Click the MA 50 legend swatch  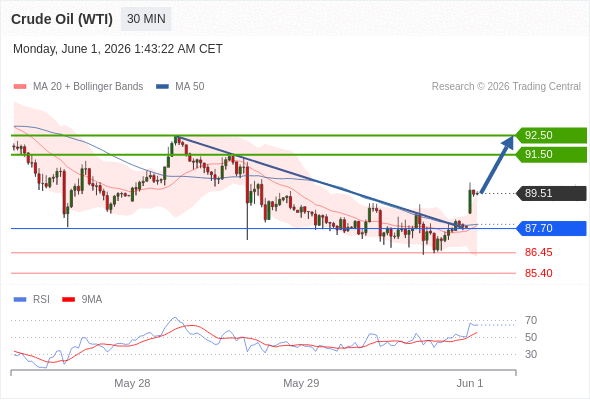pyautogui.click(x=163, y=87)
